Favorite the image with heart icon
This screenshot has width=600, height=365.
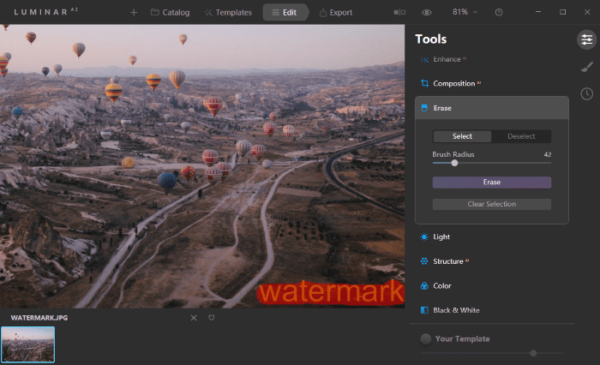click(211, 318)
